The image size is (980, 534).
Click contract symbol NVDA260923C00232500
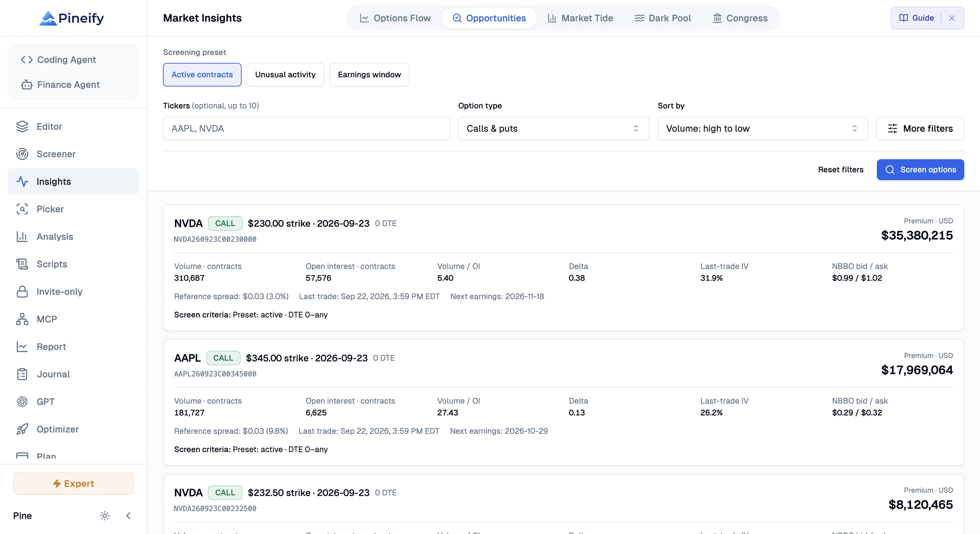(x=215, y=509)
